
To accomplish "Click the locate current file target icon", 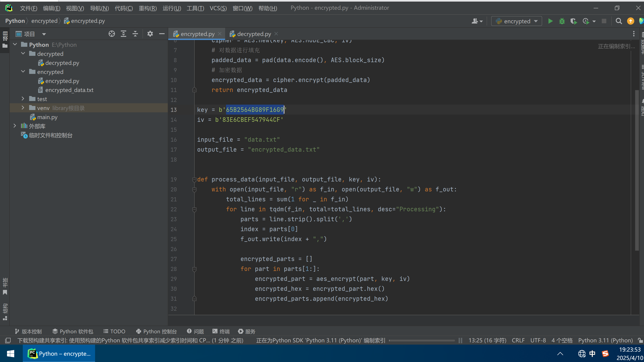I will (x=112, y=34).
